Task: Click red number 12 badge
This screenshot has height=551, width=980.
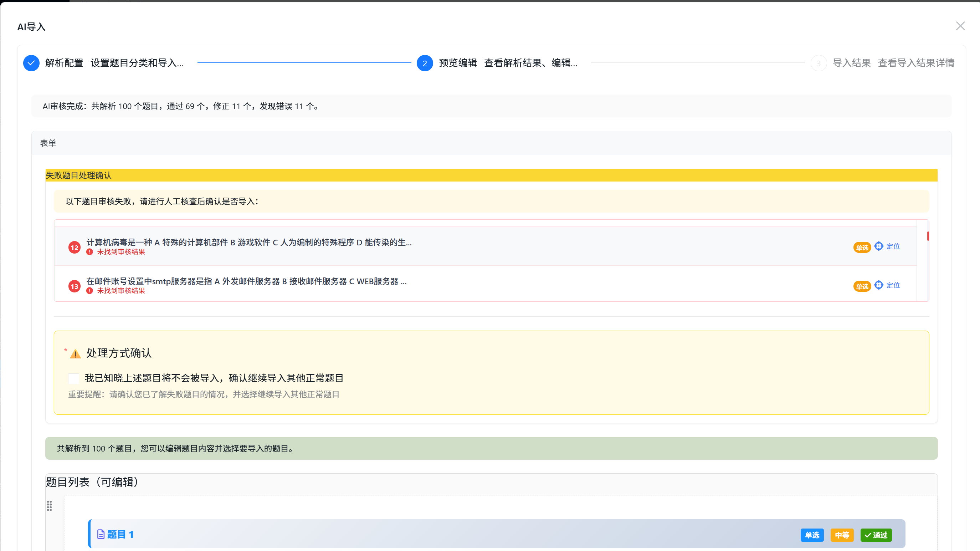Action: tap(74, 248)
